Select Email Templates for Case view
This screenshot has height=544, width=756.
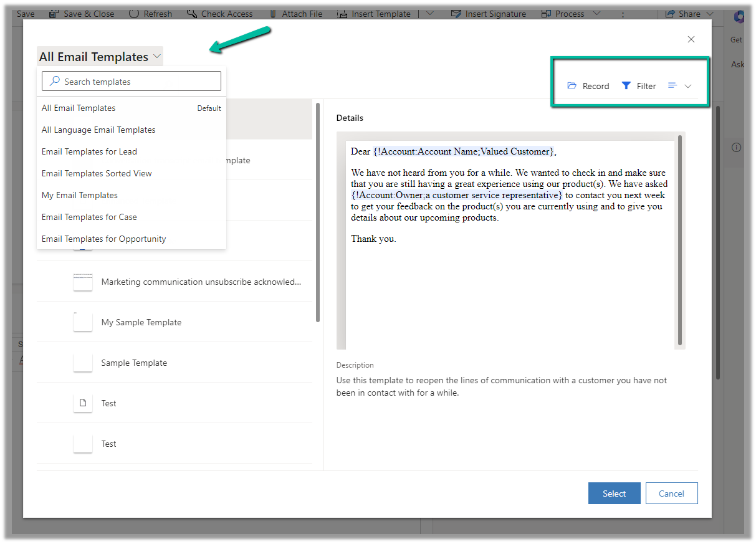tap(89, 217)
